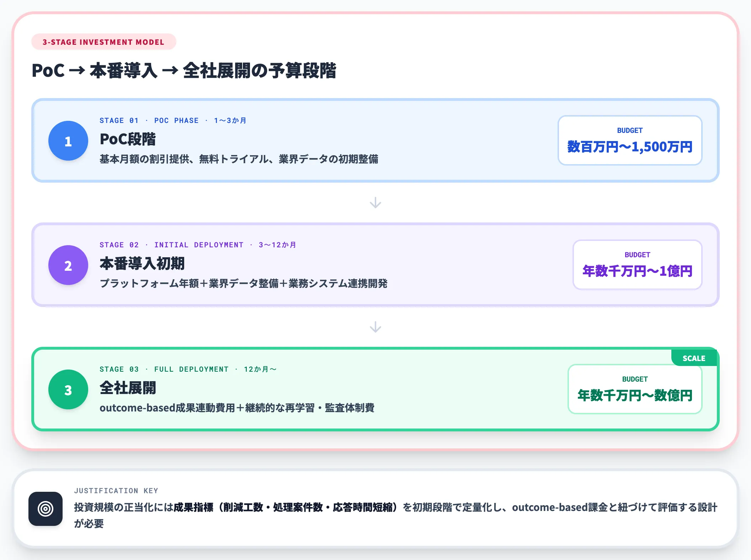
Task: Click the outcome-based成果連動費用 description line
Action: (237, 408)
